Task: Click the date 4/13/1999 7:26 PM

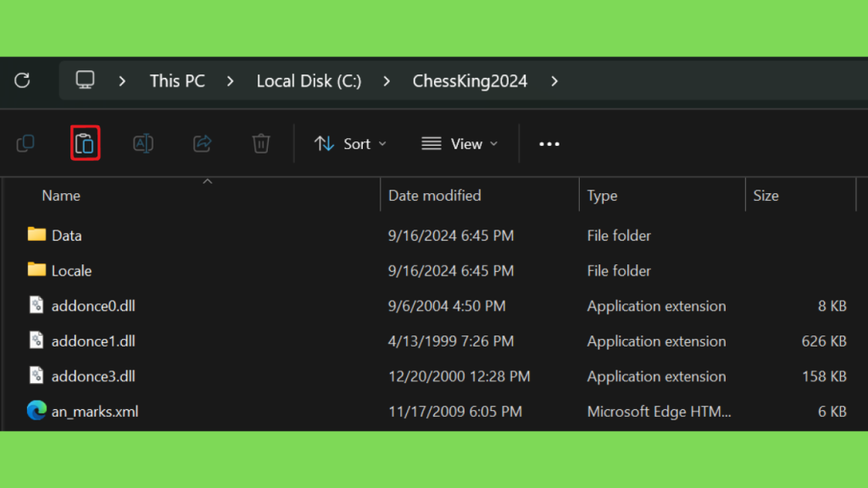Action: click(451, 341)
